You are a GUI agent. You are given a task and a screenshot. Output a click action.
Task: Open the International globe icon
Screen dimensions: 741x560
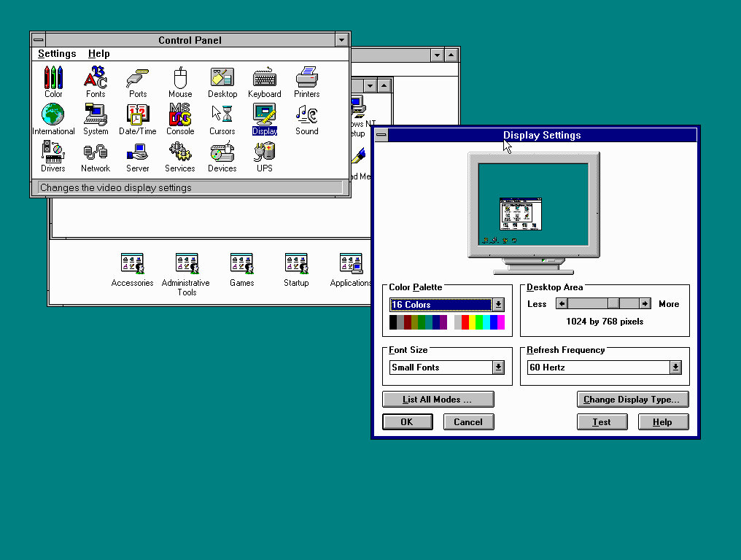(x=53, y=115)
